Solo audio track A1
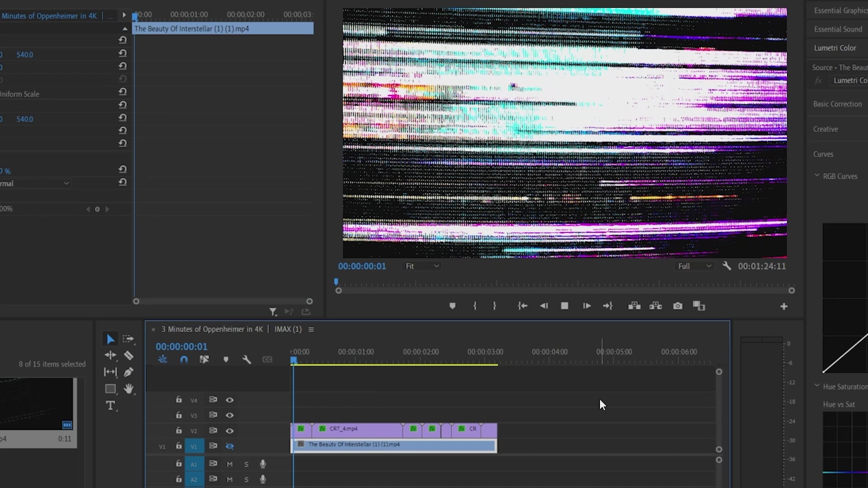 [246, 464]
